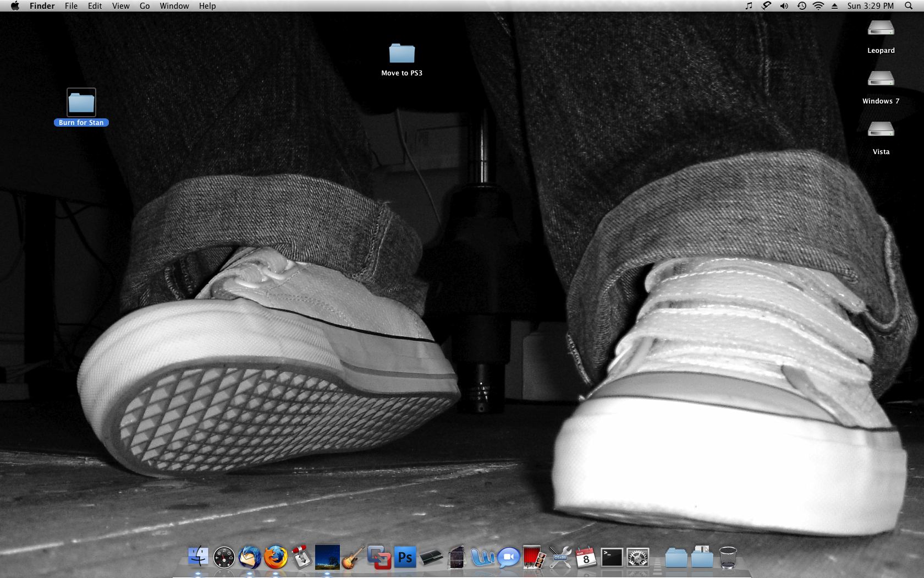This screenshot has height=578, width=924.
Task: Click the Spotlight search magnifier
Action: click(x=909, y=6)
